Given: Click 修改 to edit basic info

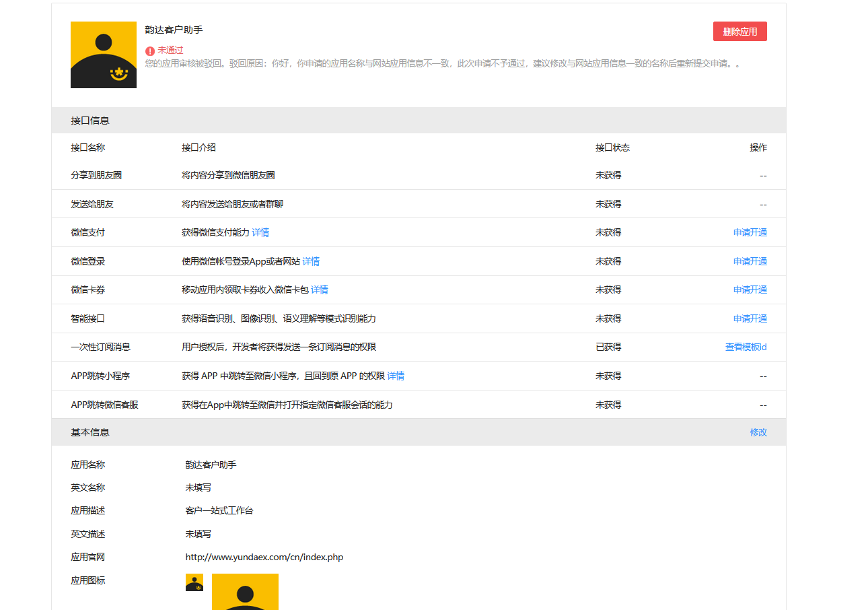Looking at the screenshot, I should pyautogui.click(x=758, y=432).
